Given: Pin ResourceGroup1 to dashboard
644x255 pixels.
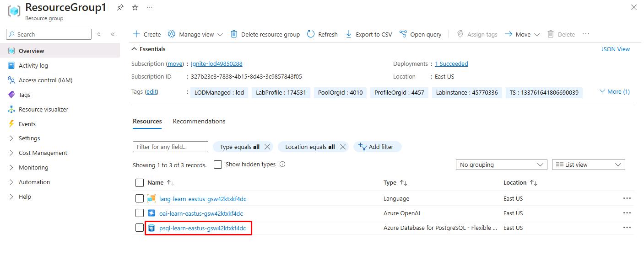Looking at the screenshot, I should pyautogui.click(x=120, y=8).
